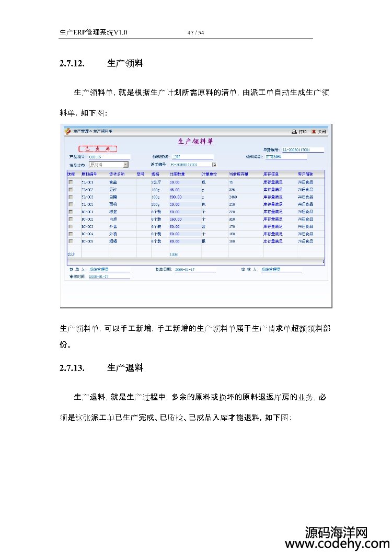Click the app logo icon beside 生产管理 breadcrumb
Screen dimensions: 392x554
pos(67,131)
